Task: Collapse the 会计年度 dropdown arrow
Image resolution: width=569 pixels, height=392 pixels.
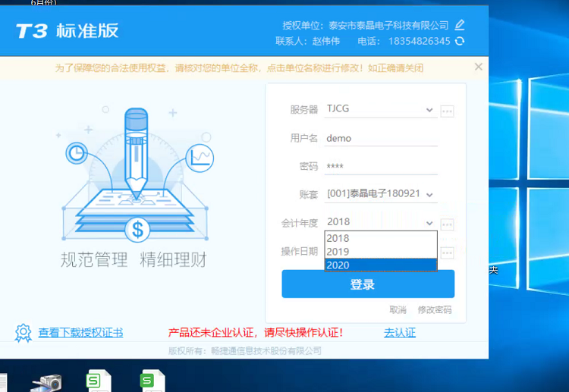Action: 429,223
